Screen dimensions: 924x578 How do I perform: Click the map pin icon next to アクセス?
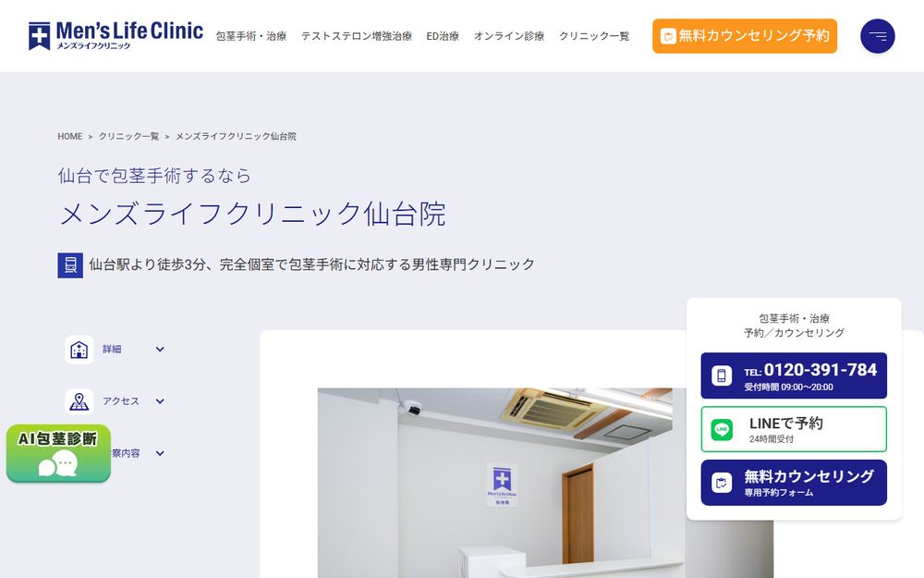pyautogui.click(x=79, y=401)
